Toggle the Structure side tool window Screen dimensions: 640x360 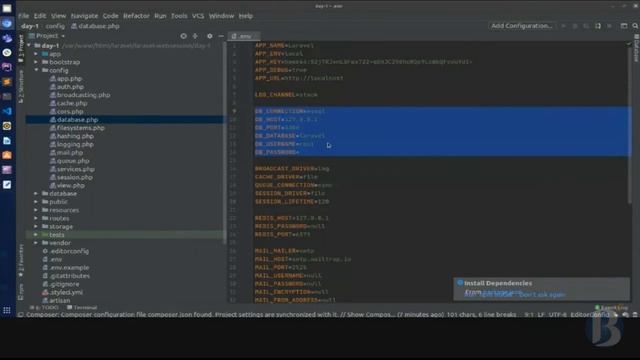click(21, 87)
